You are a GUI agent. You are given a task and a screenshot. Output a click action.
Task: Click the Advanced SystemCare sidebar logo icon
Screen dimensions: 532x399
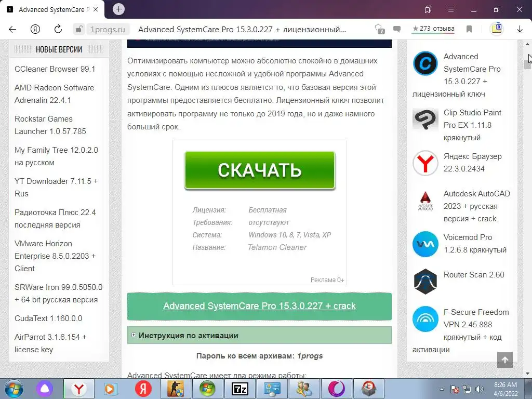425,63
